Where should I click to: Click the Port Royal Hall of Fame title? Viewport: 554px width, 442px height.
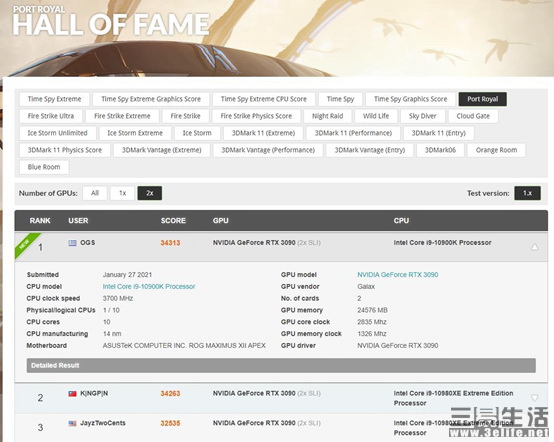click(111, 20)
